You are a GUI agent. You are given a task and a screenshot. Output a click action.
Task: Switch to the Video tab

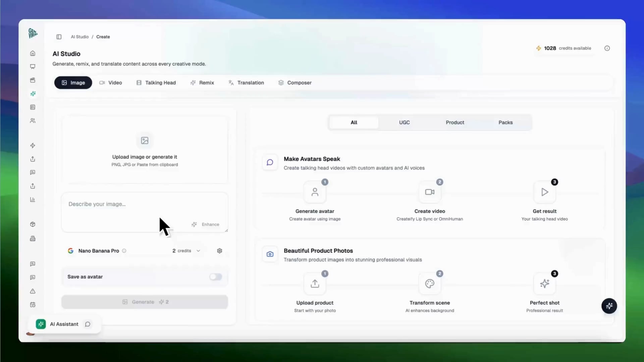pos(111,83)
